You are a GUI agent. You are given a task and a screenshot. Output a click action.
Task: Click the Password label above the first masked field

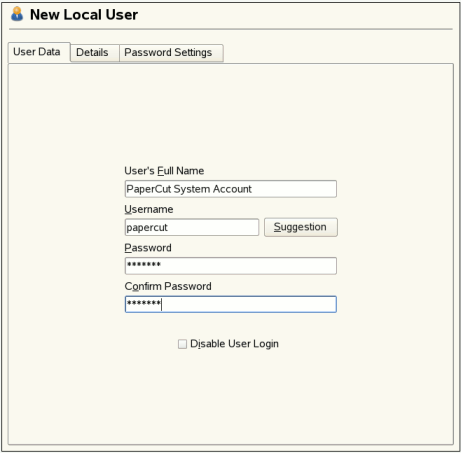pos(148,248)
